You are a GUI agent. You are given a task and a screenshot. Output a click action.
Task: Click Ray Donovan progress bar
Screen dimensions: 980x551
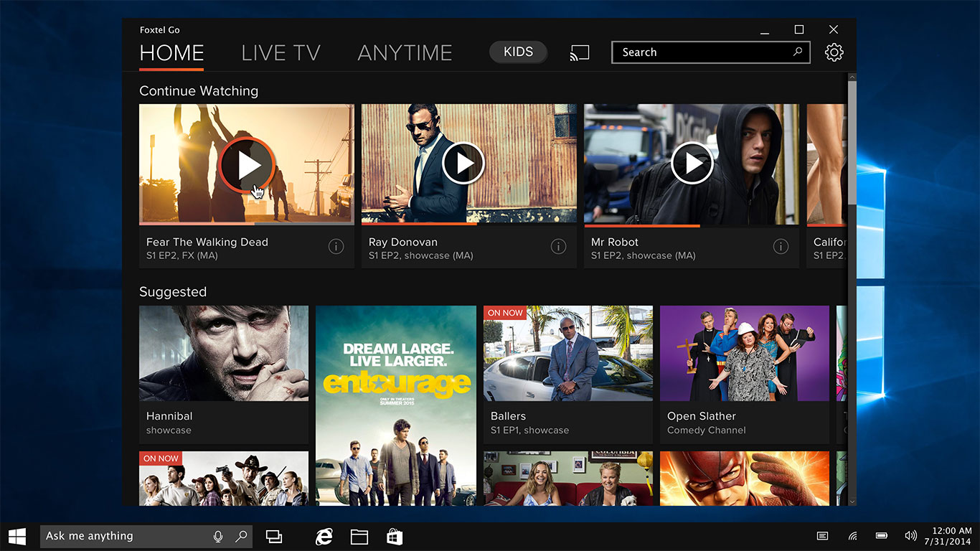(x=469, y=224)
